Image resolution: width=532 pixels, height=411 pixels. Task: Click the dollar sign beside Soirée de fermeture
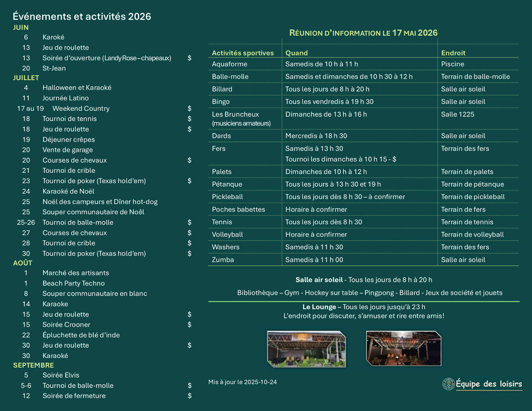tap(189, 396)
